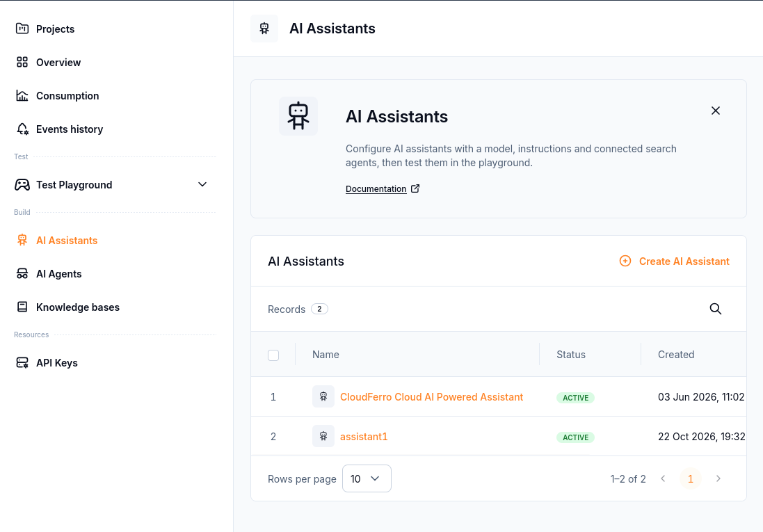This screenshot has width=763, height=532.
Task: Click the date 22 Oct 2026, 19:32
Action: click(702, 437)
